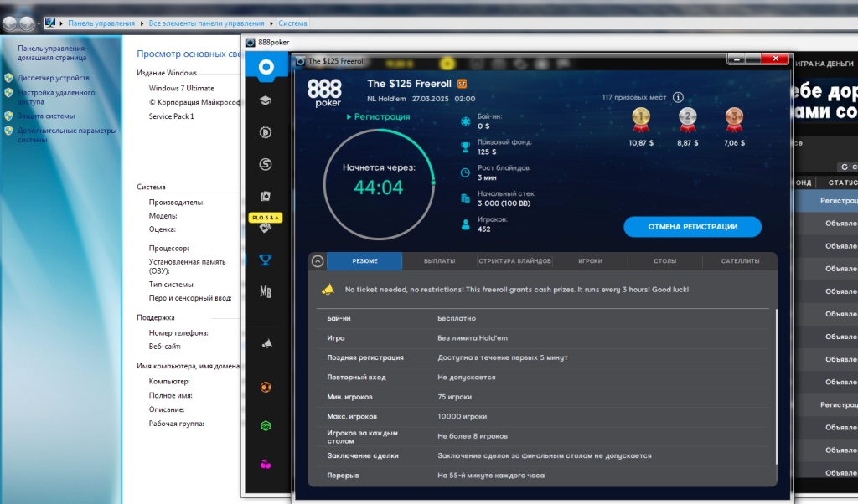The width and height of the screenshot is (858, 504).
Task: Click the clock icon beside Рост блайндов
Action: (465, 172)
